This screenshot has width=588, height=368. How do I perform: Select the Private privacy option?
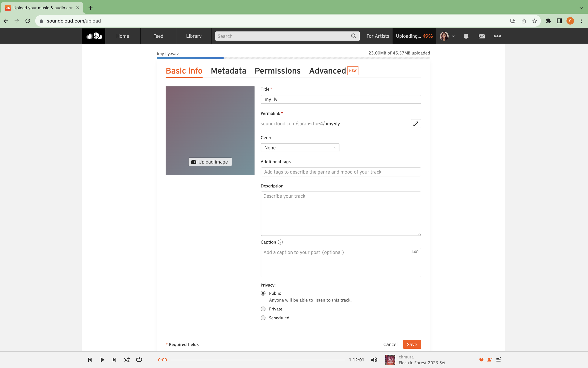(263, 309)
